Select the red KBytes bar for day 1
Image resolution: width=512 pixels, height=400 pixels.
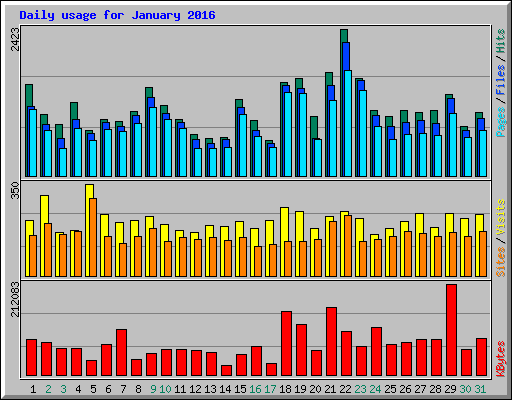(x=31, y=357)
